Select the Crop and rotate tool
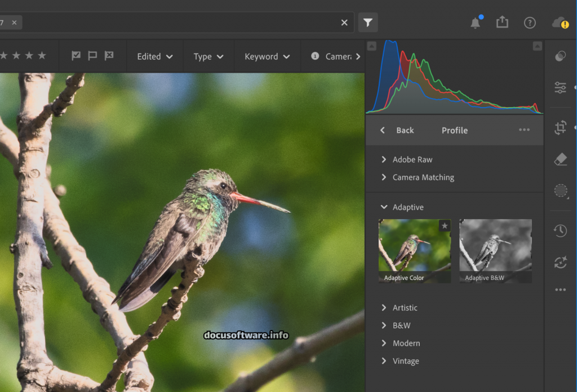 [560, 127]
